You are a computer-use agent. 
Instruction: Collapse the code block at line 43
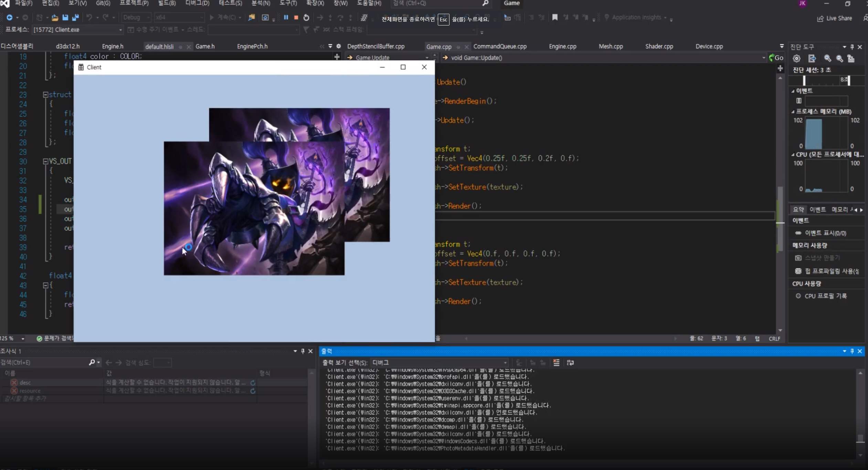tap(45, 285)
